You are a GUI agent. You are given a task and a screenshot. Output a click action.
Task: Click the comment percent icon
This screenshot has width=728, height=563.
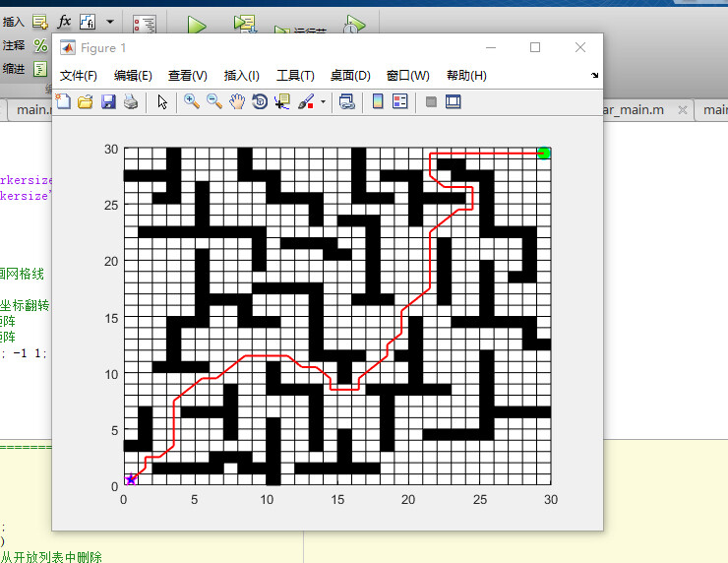(40, 45)
